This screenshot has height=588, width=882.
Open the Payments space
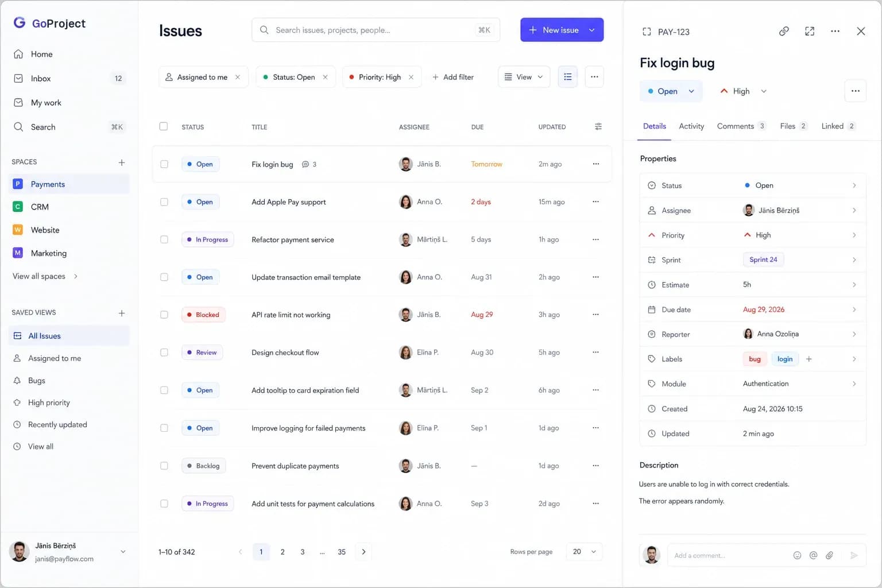click(x=69, y=184)
